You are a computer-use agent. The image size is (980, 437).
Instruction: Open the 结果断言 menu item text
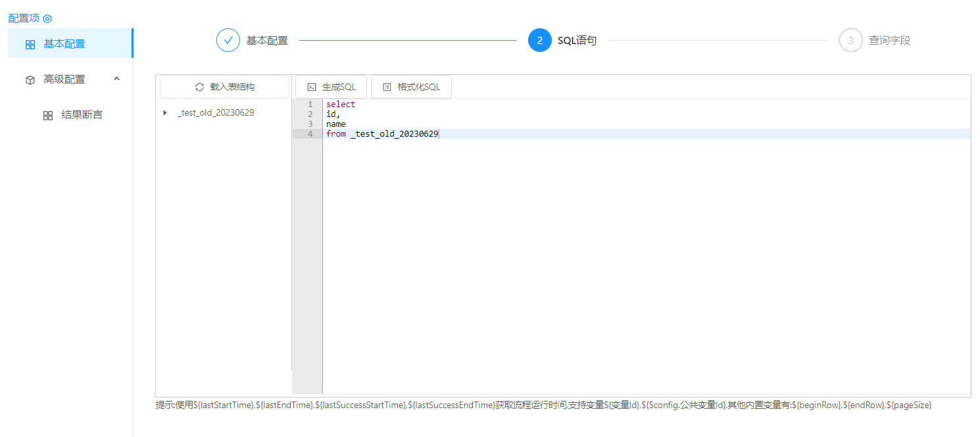click(82, 115)
